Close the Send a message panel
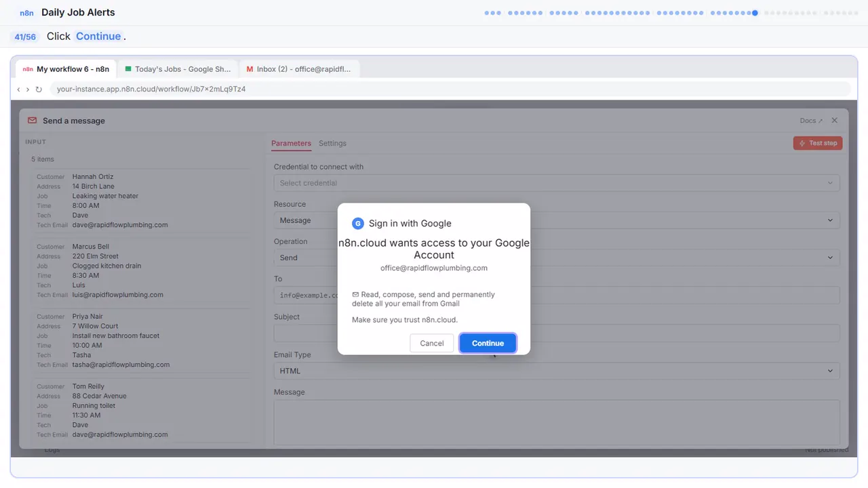This screenshot has height=488, width=868. coord(835,121)
